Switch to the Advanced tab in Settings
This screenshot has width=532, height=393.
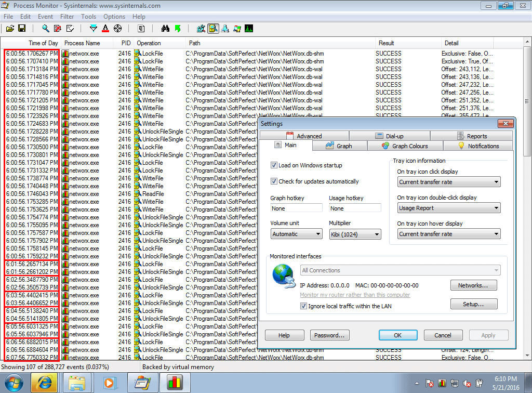304,136
